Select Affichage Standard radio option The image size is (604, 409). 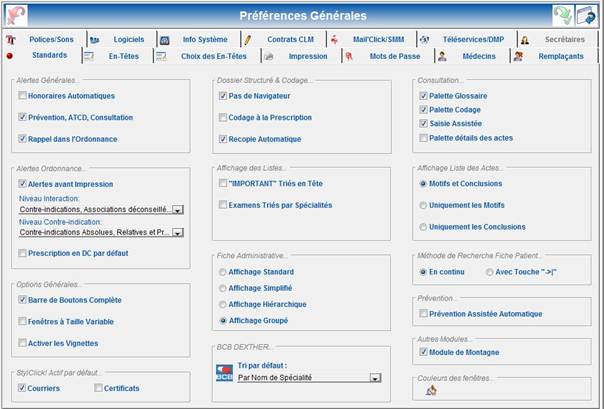click(x=222, y=272)
